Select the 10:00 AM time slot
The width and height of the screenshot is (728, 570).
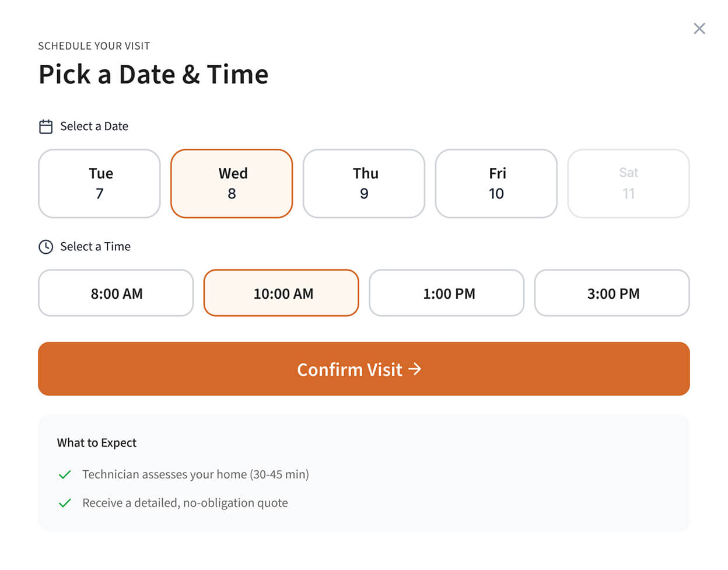pos(281,293)
